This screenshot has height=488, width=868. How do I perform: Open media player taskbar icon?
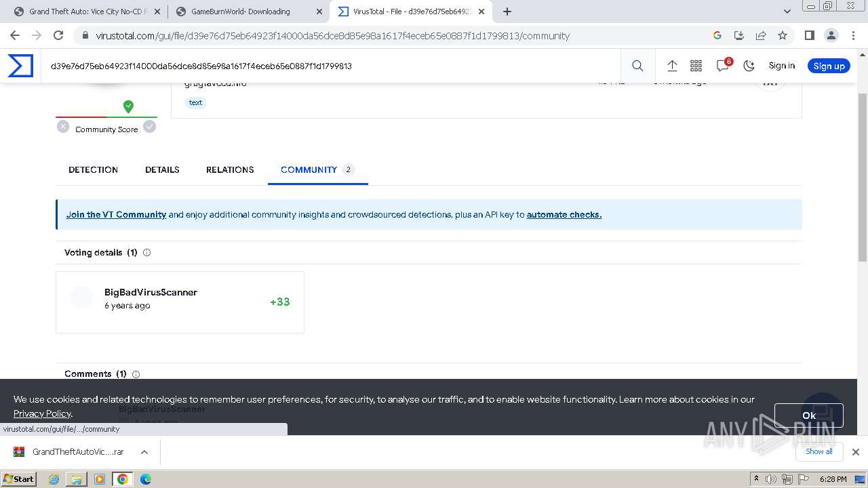click(x=100, y=479)
